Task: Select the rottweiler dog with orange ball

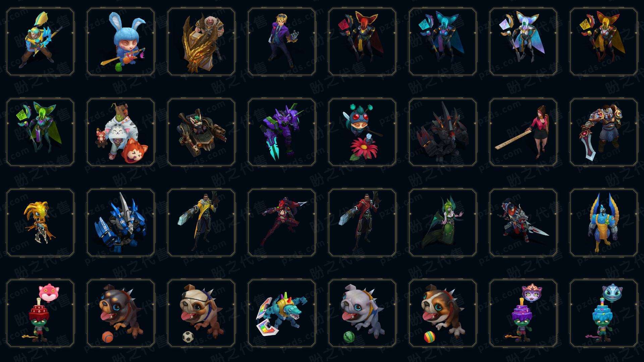Action: (121, 313)
